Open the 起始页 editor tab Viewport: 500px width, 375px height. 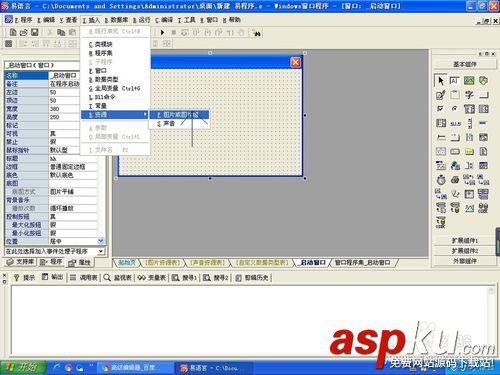[126, 263]
